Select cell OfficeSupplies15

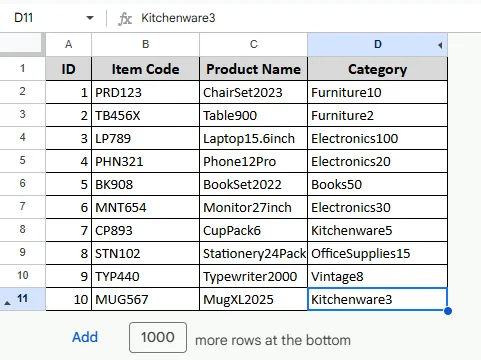click(378, 253)
